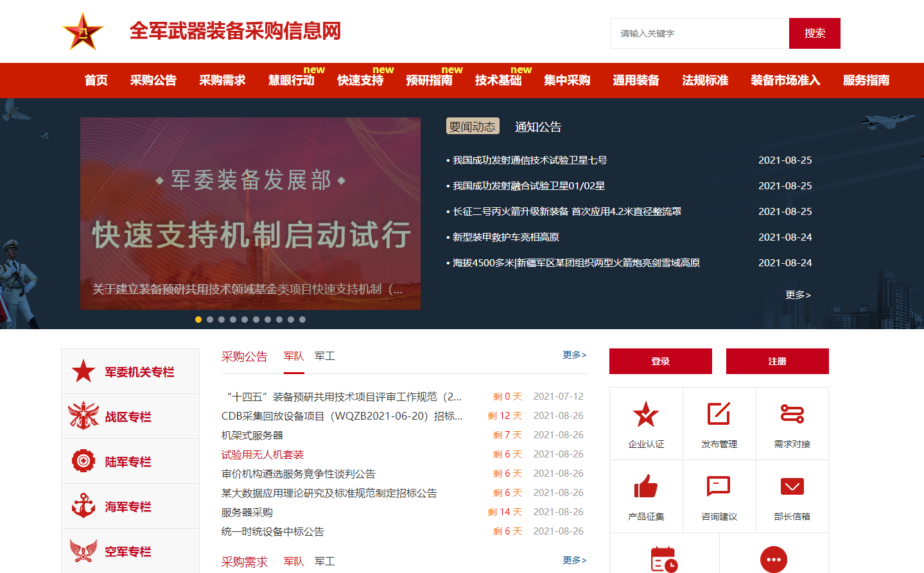This screenshot has width=924, height=573.
Task: Switch to the 通知公告 tab
Action: point(538,127)
